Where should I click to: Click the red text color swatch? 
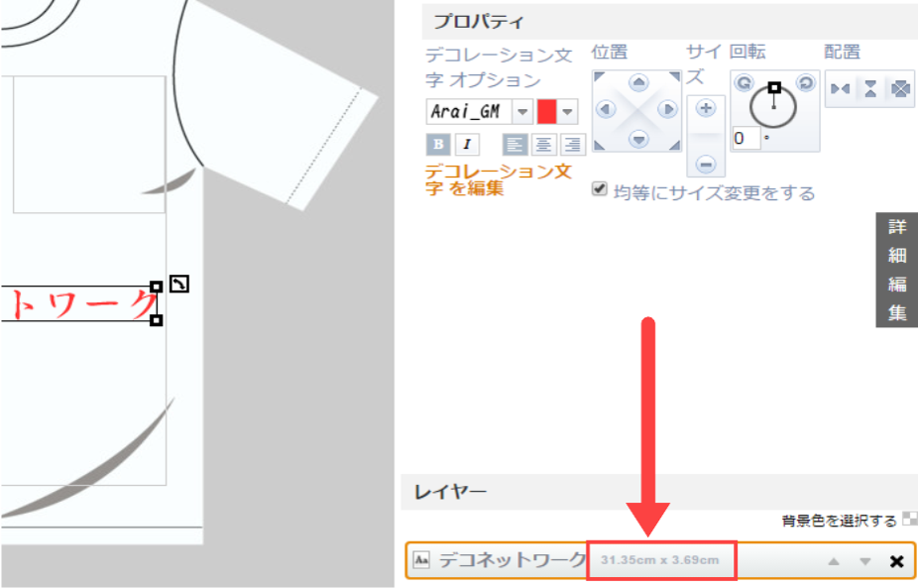[546, 111]
